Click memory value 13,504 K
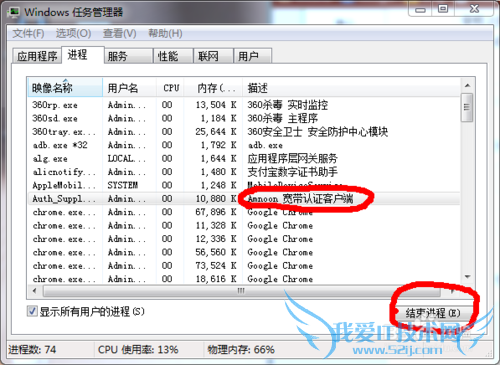 pos(216,105)
